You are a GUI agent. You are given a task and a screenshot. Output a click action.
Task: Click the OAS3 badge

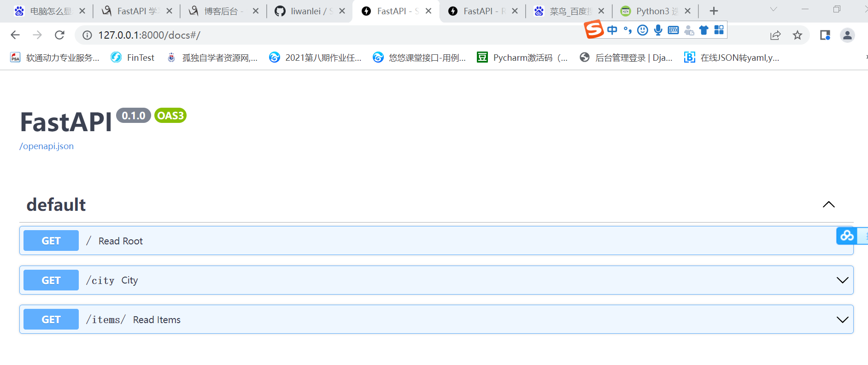click(x=170, y=116)
